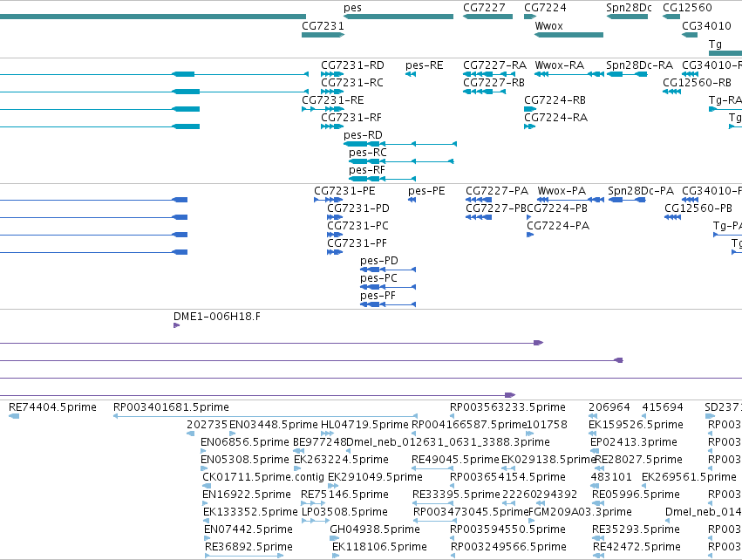Click the CG7231-RE transcript label
Screen dimensions: 742x560
pyautogui.click(x=333, y=100)
